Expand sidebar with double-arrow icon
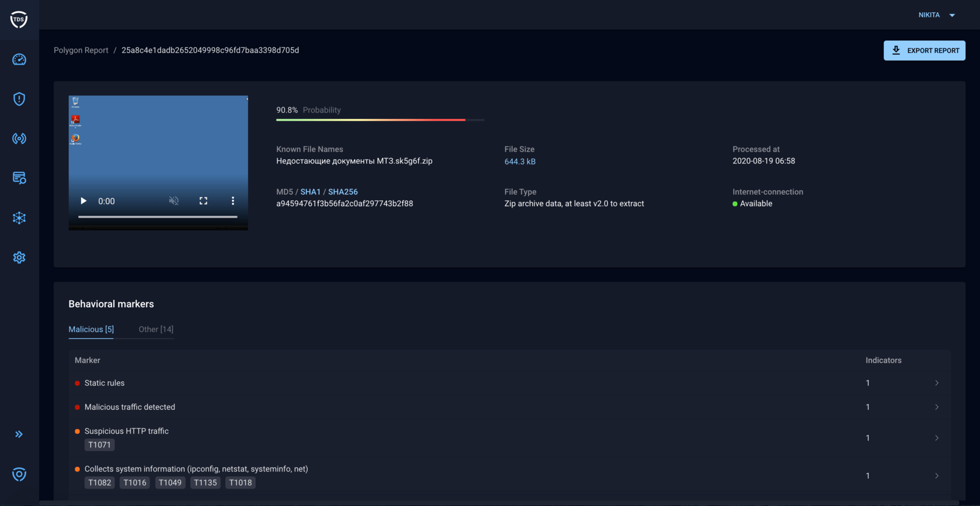The image size is (980, 506). 19,434
